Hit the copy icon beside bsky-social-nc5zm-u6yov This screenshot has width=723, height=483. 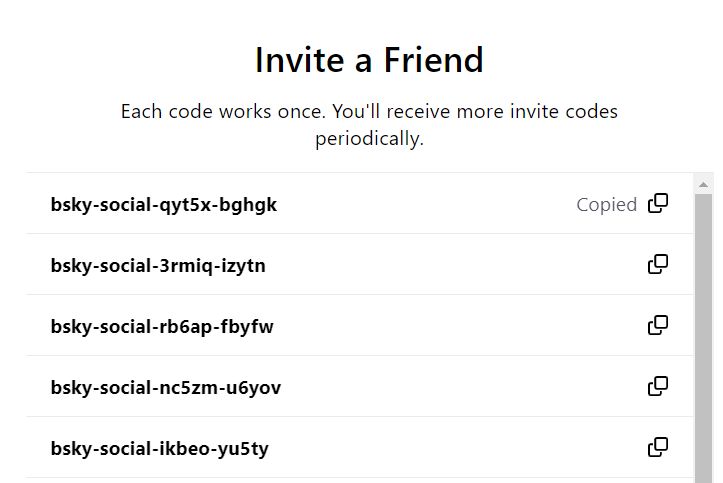[658, 386]
